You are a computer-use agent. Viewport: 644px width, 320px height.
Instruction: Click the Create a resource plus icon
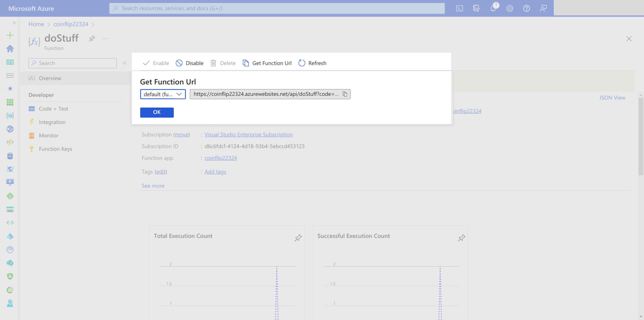coord(10,35)
